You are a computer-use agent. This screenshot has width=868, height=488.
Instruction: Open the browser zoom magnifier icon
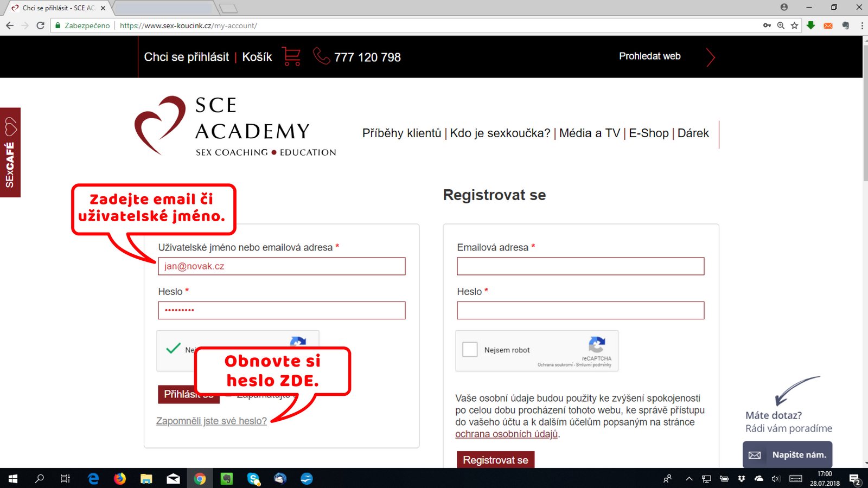pos(781,25)
